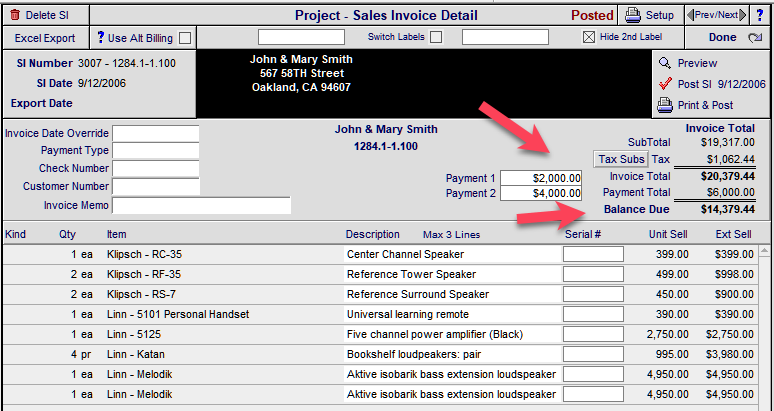Click the SubTotal value $19,317.00

click(x=728, y=143)
